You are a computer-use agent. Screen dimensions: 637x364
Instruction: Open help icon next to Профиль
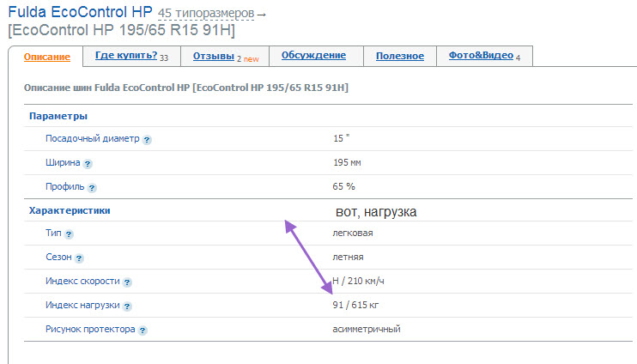[92, 188]
